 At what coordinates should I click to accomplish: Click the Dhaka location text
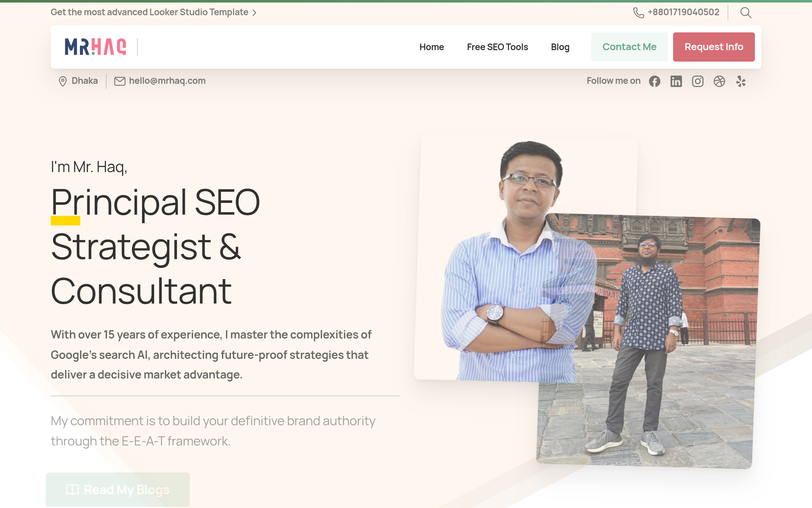(x=85, y=81)
